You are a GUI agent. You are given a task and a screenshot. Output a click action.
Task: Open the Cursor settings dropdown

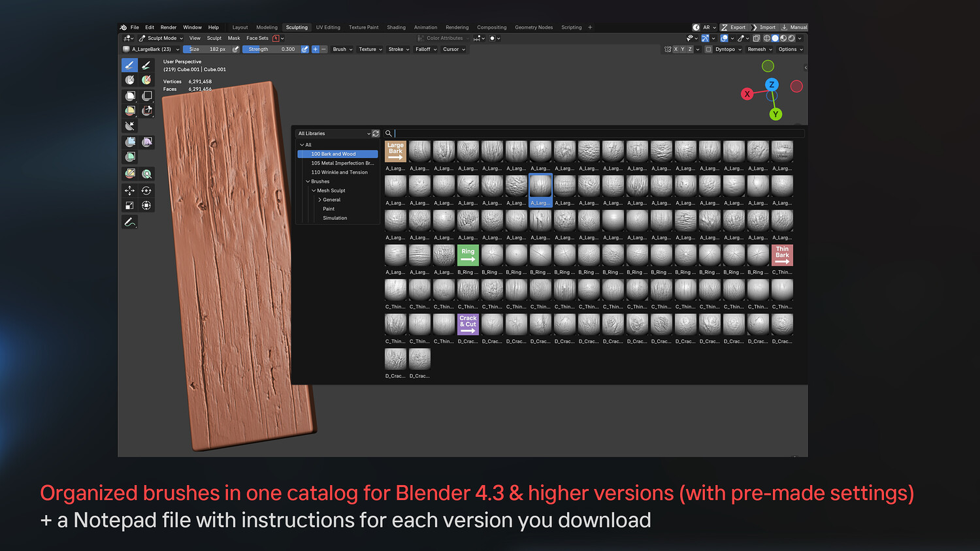[454, 49]
